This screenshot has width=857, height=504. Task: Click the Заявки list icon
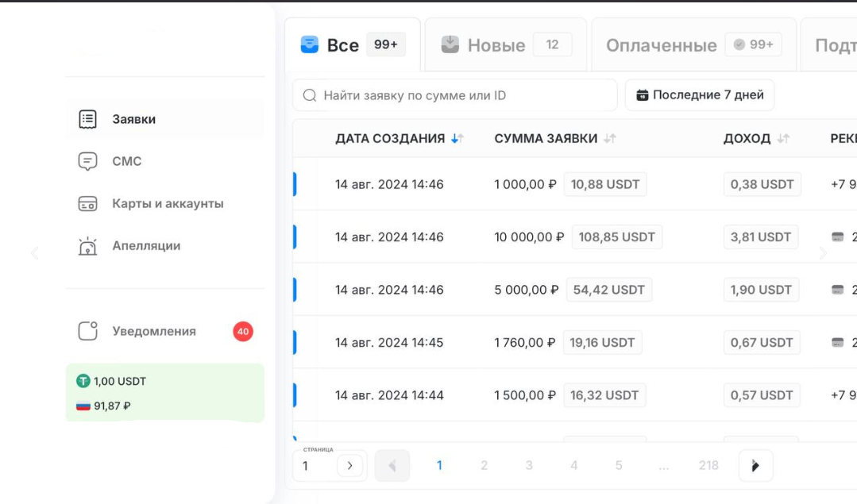(x=87, y=119)
